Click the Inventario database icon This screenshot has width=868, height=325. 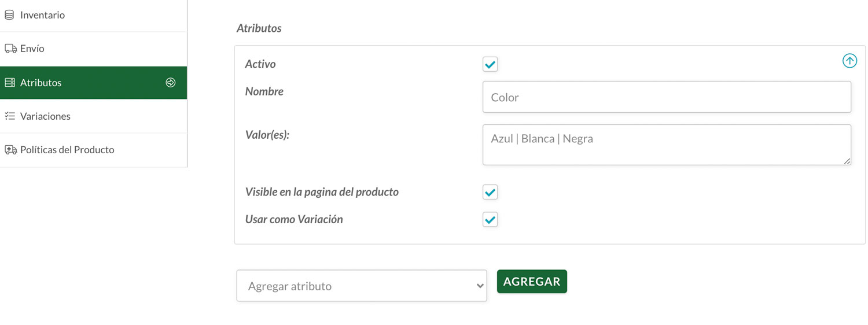(9, 15)
